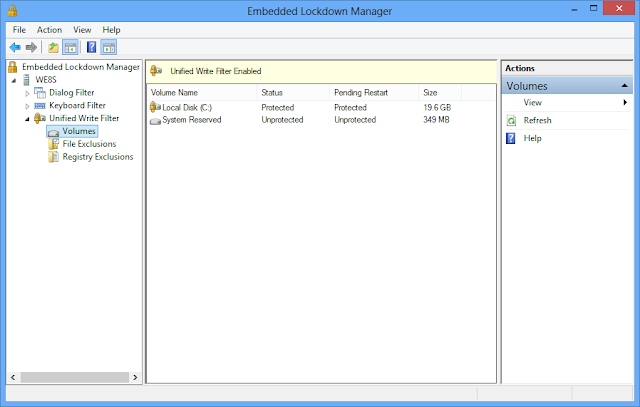
Task: Open the File menu
Action: tap(19, 30)
